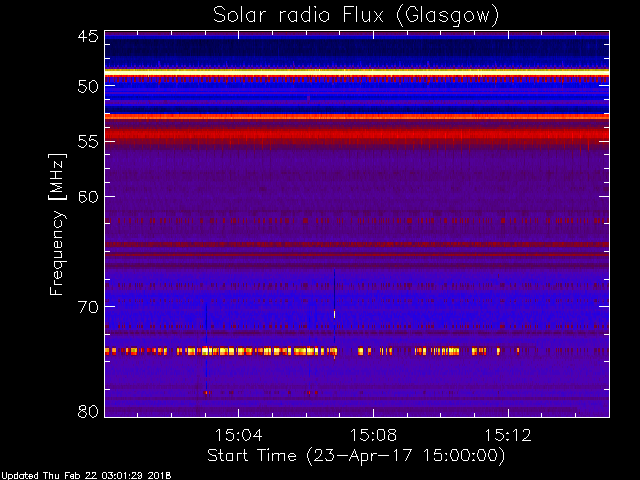Click the 45 frequency tick label
The width and height of the screenshot is (640, 480).
tap(88, 36)
